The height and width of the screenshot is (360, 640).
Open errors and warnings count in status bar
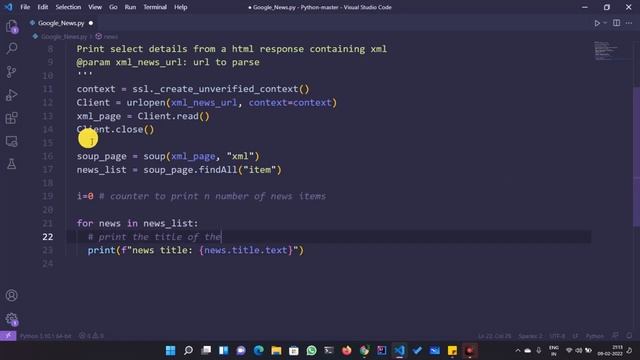point(91,336)
